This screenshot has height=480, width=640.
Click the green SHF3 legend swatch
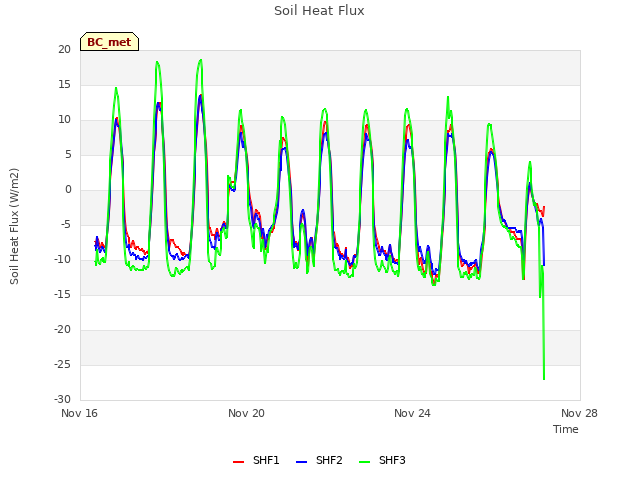click(364, 462)
